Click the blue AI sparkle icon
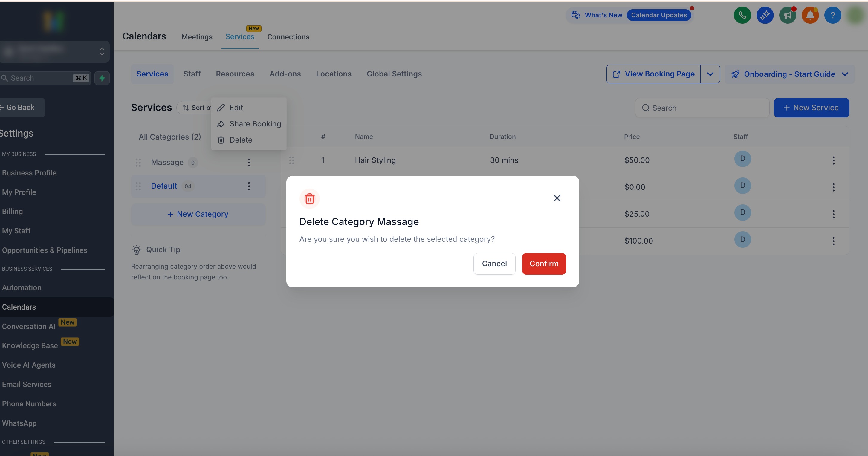The width and height of the screenshot is (868, 456). click(765, 15)
